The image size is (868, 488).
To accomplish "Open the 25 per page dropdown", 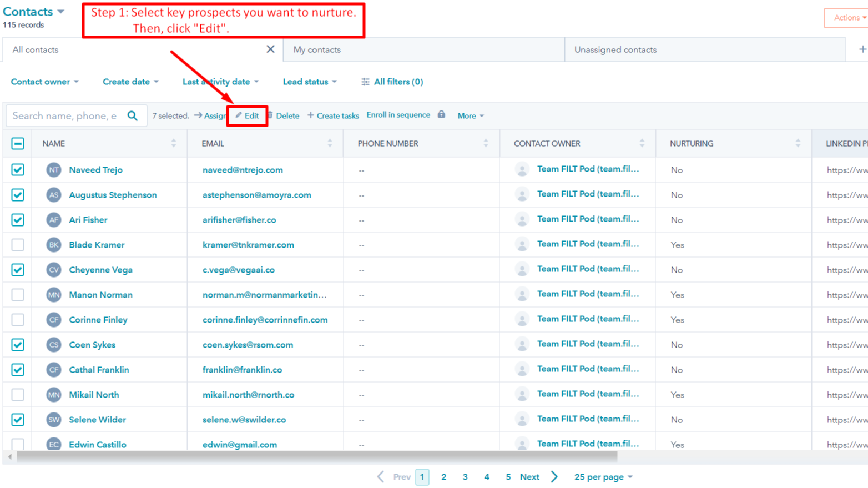I will (x=603, y=477).
